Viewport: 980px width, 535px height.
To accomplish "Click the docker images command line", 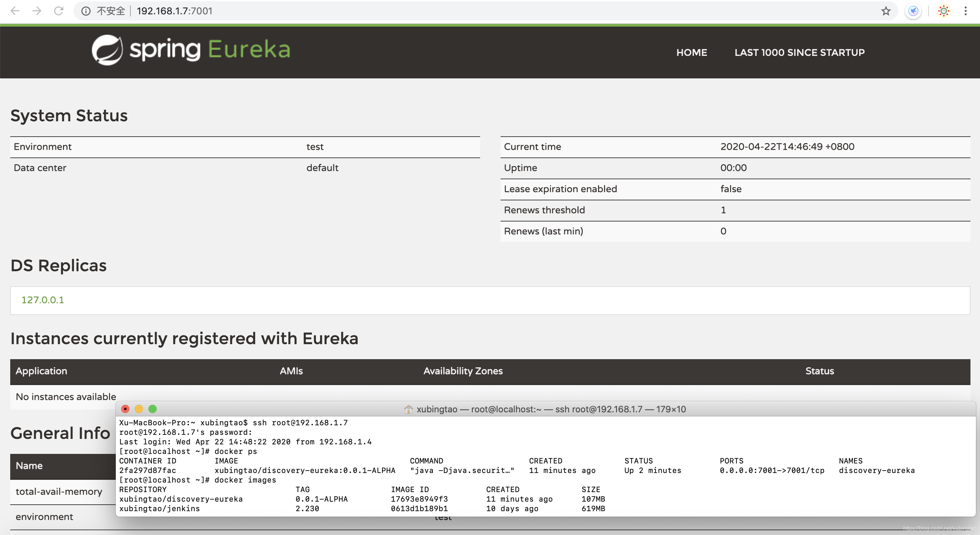I will tap(246, 480).
